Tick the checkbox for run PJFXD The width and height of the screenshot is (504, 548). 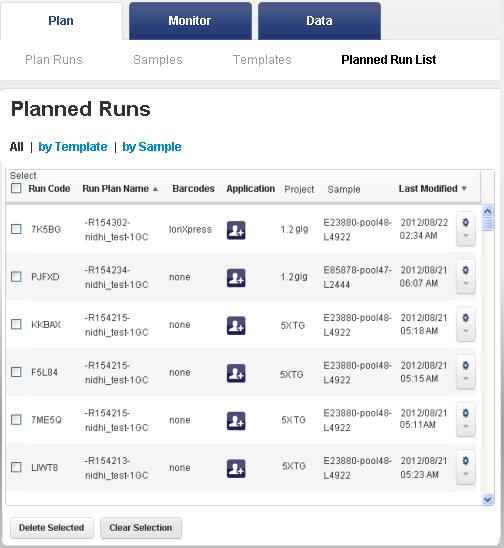click(x=16, y=277)
